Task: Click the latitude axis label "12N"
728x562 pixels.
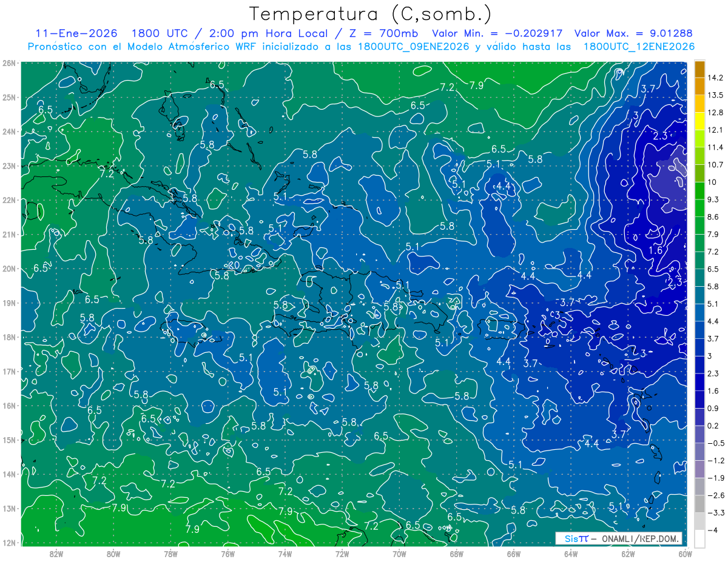Action: coord(9,543)
